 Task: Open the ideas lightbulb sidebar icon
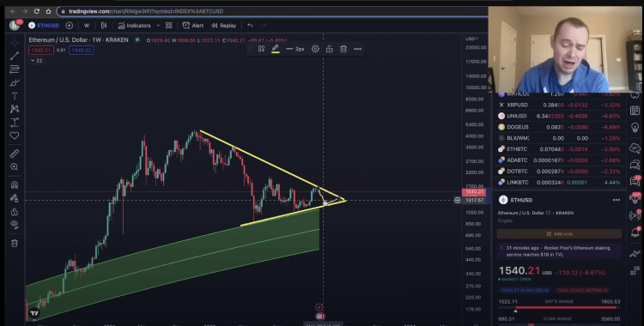coord(635,127)
